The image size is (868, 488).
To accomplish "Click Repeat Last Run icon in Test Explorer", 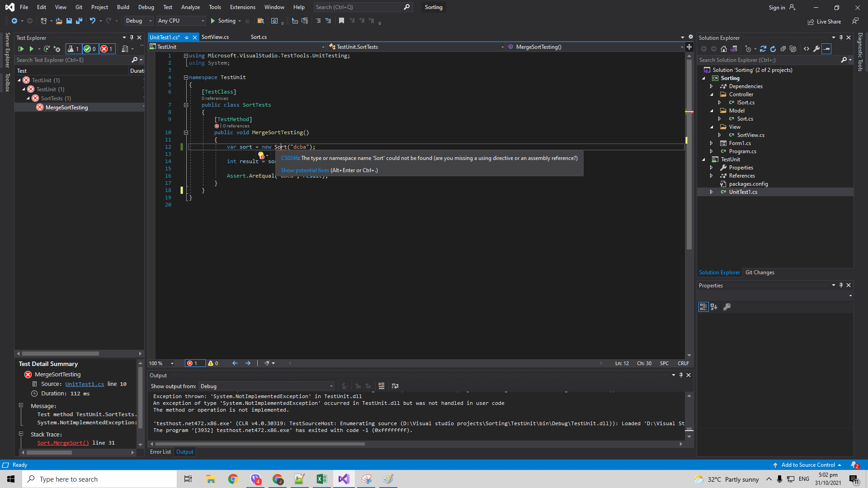I will pos(47,49).
